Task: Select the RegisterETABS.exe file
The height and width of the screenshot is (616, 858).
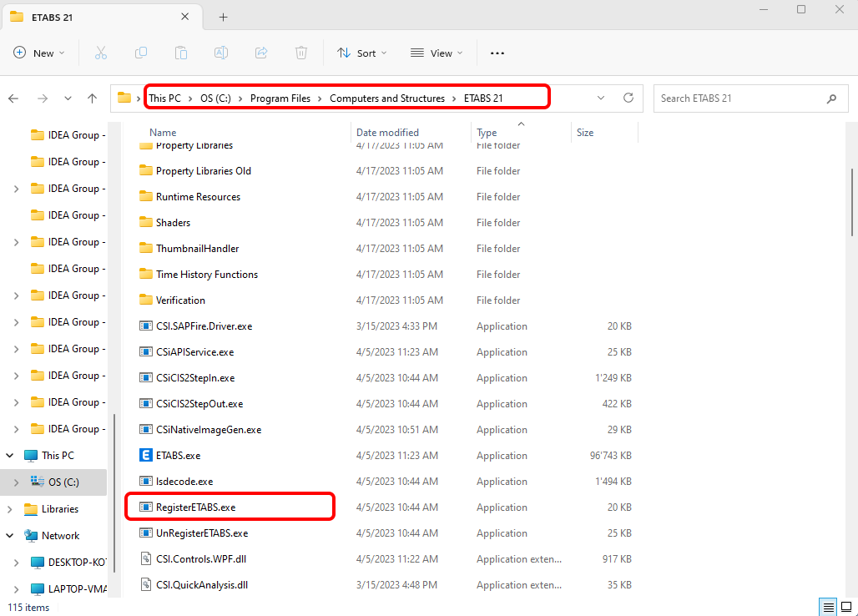Action: click(x=201, y=507)
